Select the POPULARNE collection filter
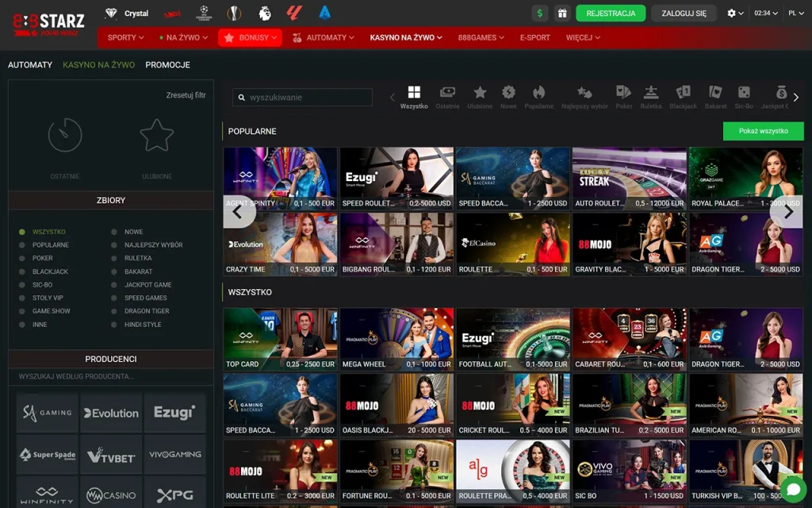This screenshot has height=508, width=812. (44, 244)
